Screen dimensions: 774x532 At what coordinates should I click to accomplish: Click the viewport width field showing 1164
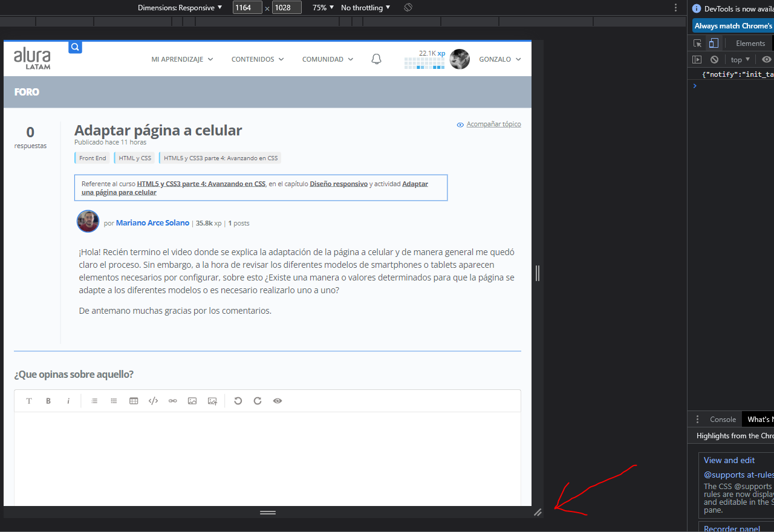click(x=247, y=7)
